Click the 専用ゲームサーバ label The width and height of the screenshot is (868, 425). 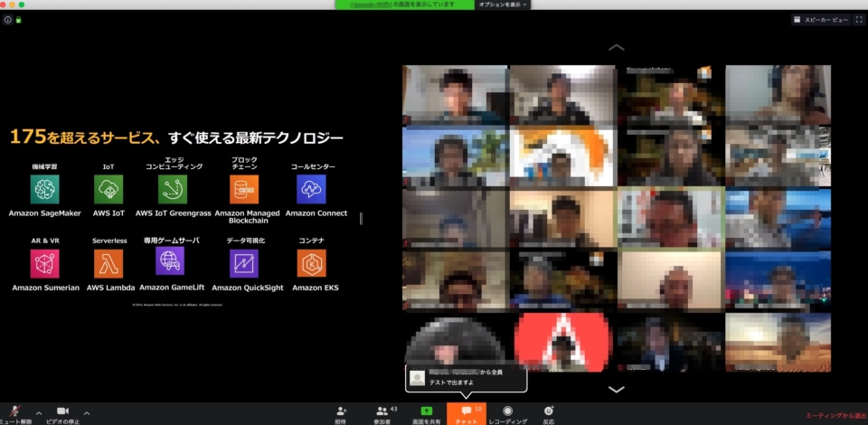[x=172, y=241]
